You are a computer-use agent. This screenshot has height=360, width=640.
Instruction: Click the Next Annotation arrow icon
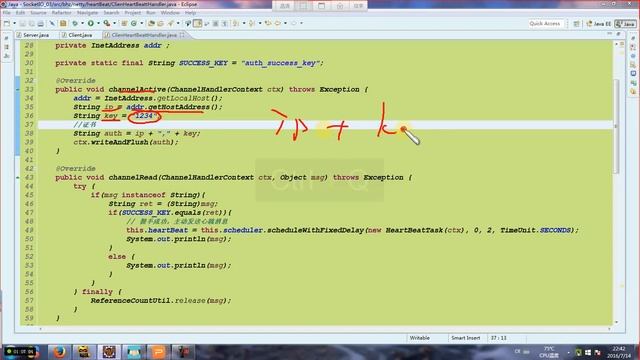click(236, 23)
